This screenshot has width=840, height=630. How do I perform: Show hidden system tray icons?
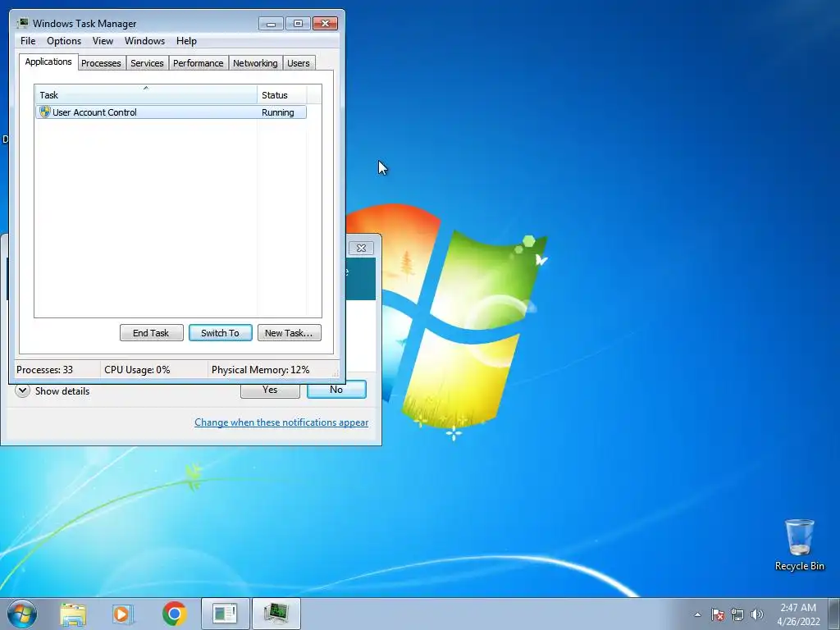(697, 614)
